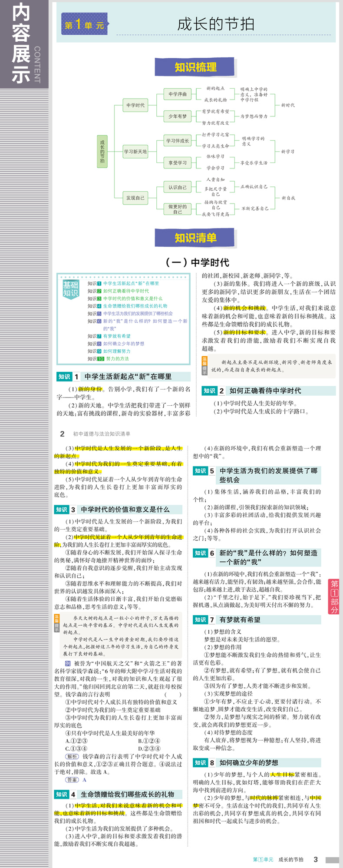Select answer option B. ①②④
Viewport: 343px width, 868px height.
pos(149,741)
